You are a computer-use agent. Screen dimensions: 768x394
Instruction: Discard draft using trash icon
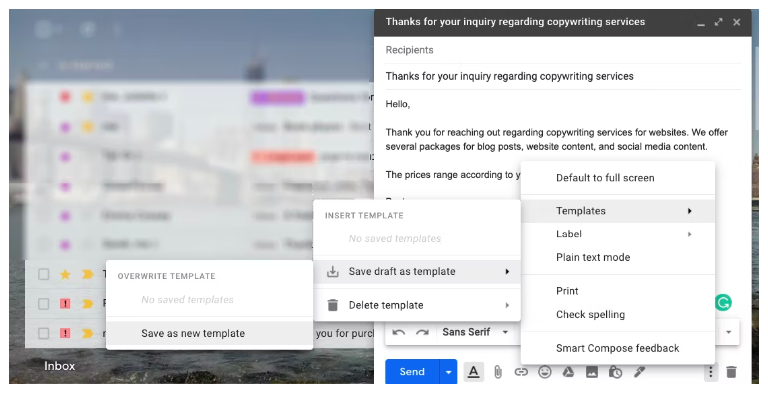point(731,372)
